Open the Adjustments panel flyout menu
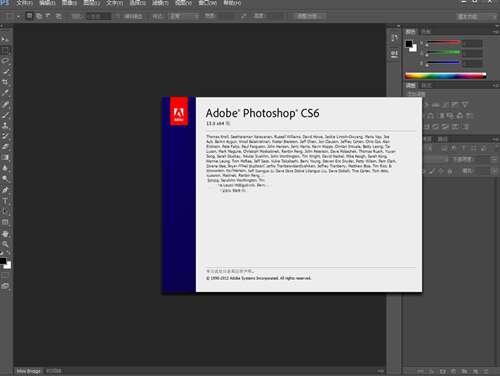 click(x=495, y=86)
